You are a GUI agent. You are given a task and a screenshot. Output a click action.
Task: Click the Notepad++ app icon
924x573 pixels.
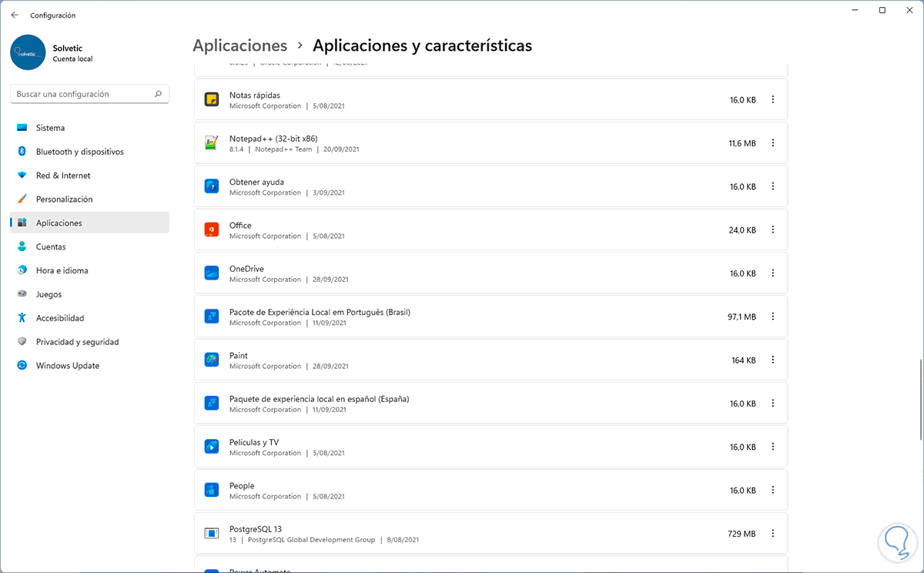click(212, 143)
